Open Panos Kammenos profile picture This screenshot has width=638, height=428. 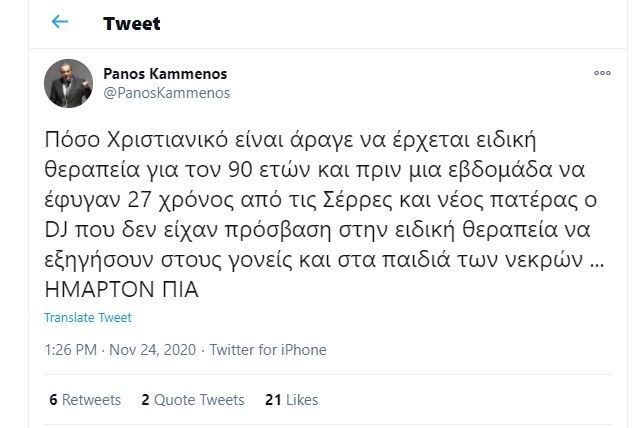(69, 83)
